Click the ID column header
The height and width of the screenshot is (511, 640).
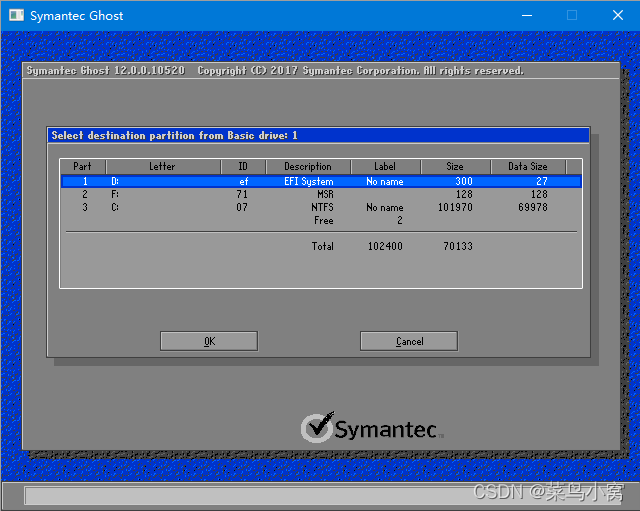click(x=243, y=167)
